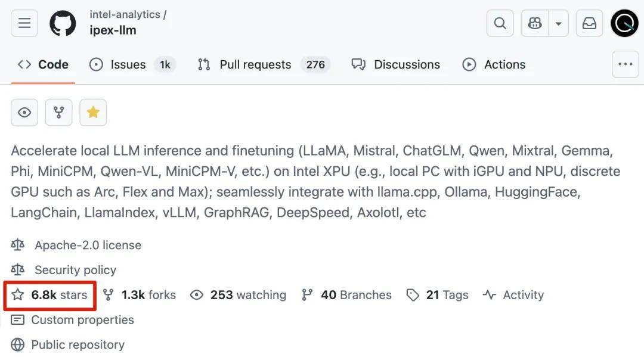This screenshot has width=644, height=357.
Task: Open the intel-analytics owner link
Action: [x=125, y=14]
